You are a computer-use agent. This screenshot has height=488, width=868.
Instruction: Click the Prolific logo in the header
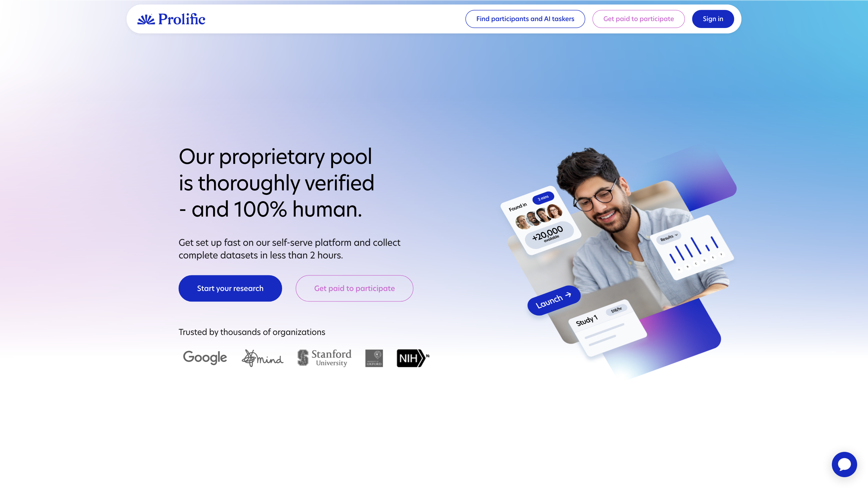click(171, 19)
